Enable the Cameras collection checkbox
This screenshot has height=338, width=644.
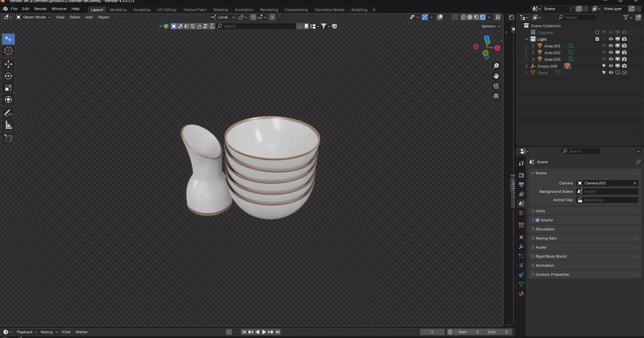click(597, 33)
